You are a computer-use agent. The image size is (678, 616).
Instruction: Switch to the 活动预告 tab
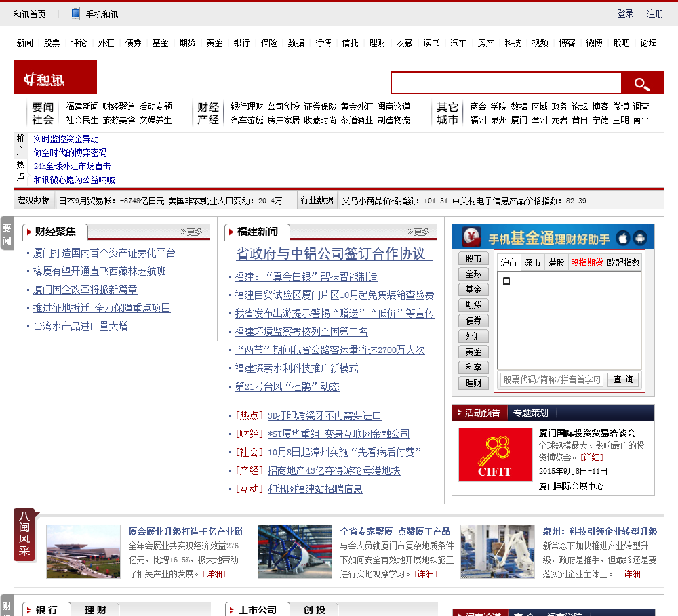pyautogui.click(x=479, y=413)
